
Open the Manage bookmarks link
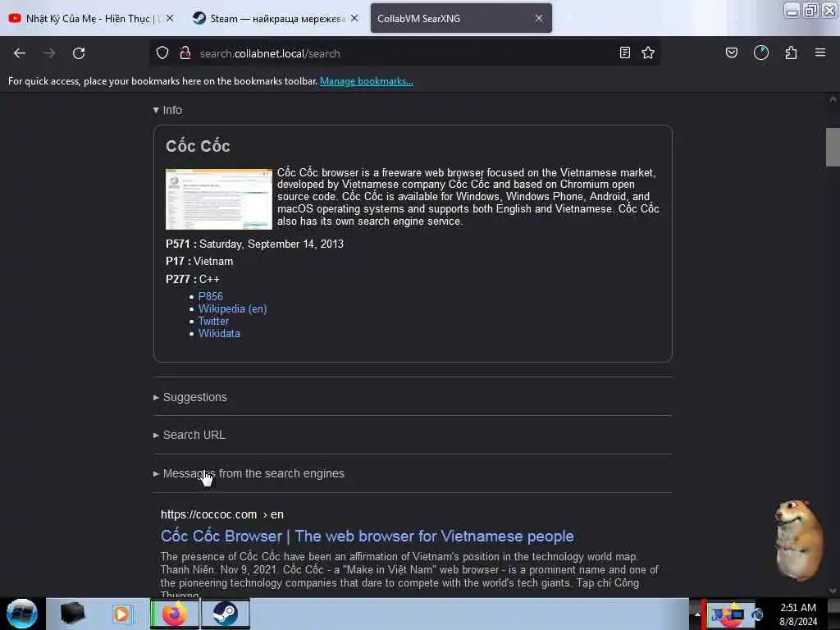[367, 81]
